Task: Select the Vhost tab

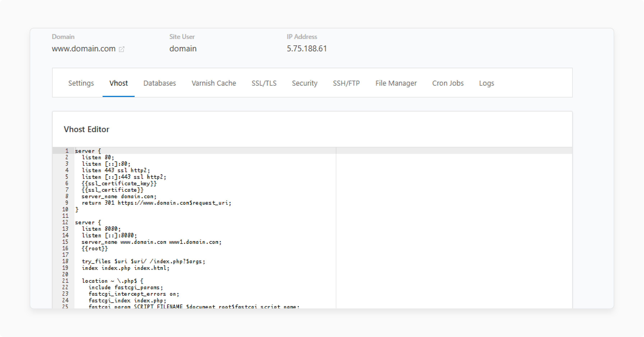Action: point(118,83)
